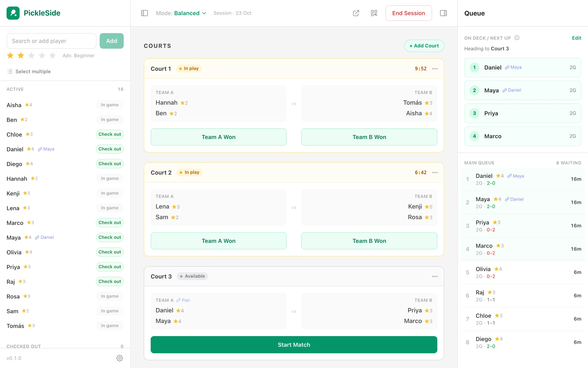The width and height of the screenshot is (588, 368).
Task: Click the Add player button
Action: pos(112,41)
